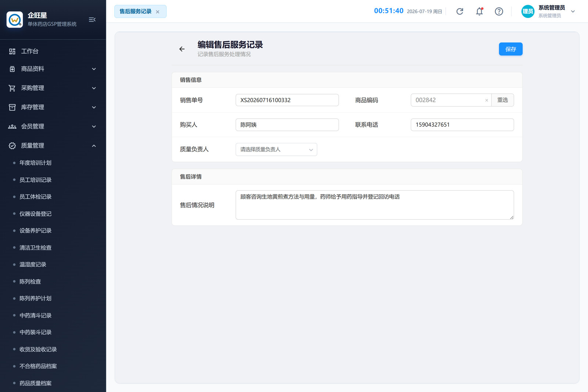
Task: Collapse the 质量管理 menu chevron
Action: (94, 146)
